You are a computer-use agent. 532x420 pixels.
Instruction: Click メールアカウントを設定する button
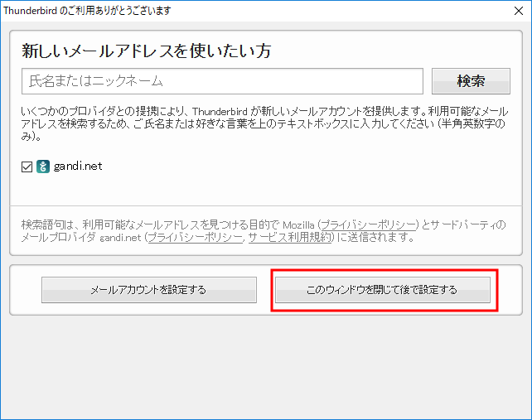point(149,290)
